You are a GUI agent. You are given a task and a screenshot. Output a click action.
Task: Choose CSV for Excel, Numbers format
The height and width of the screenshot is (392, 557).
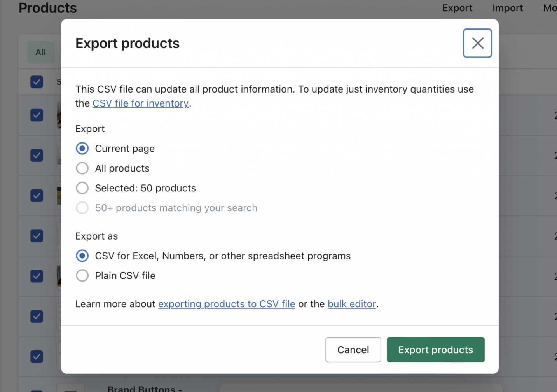pos(82,256)
